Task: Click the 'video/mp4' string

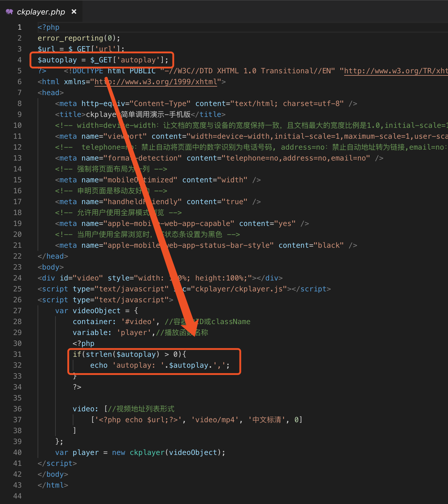Action: tap(215, 420)
